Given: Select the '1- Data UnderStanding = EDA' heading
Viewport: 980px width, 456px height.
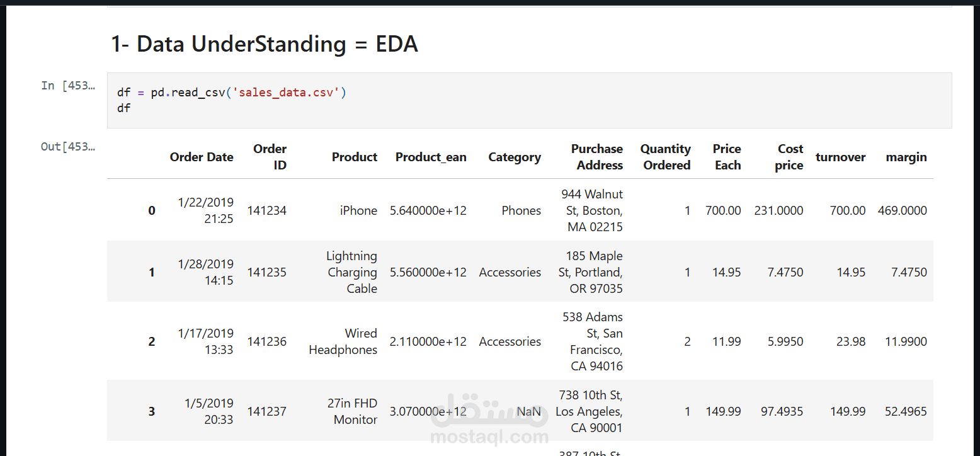Looking at the screenshot, I should click(x=265, y=44).
